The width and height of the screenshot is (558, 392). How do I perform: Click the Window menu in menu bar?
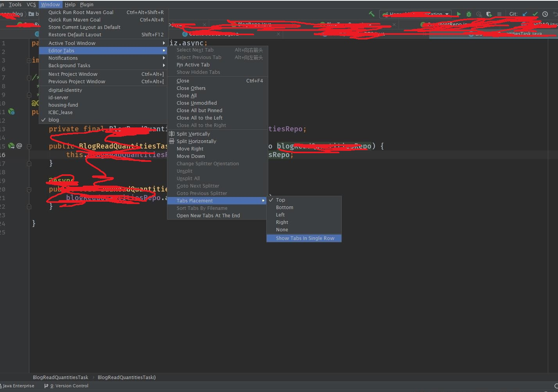pos(50,5)
